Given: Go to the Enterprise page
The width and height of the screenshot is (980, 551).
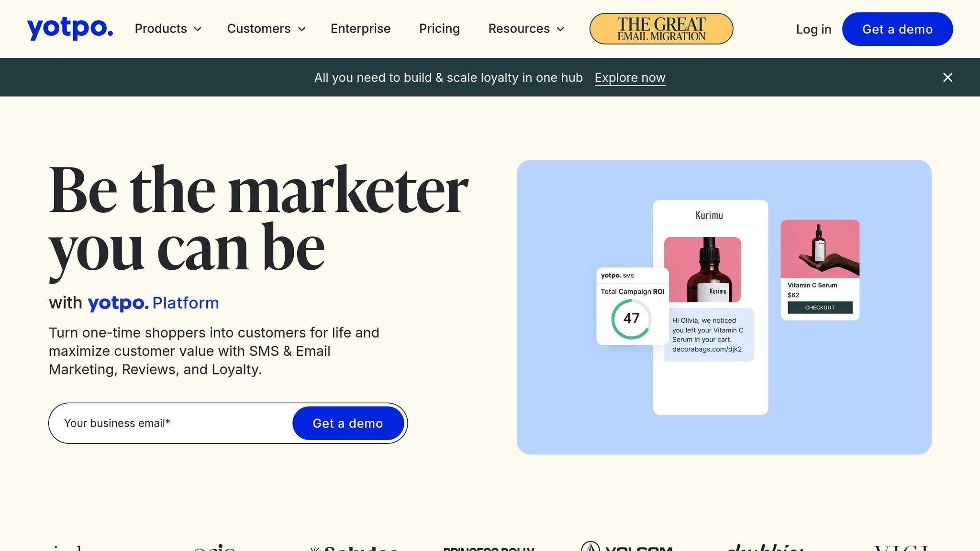Looking at the screenshot, I should [x=360, y=29].
